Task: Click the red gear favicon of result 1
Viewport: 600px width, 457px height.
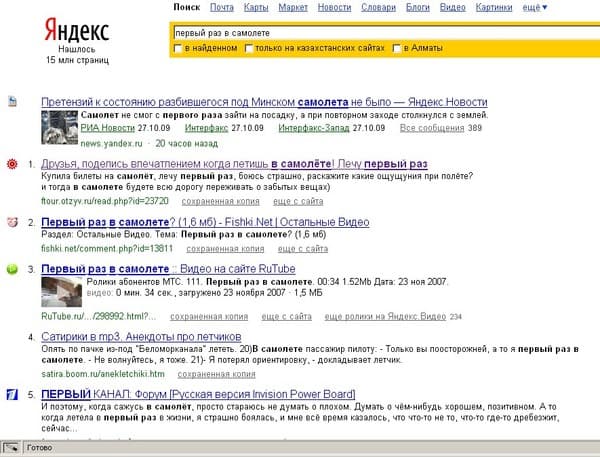Action: (12, 164)
